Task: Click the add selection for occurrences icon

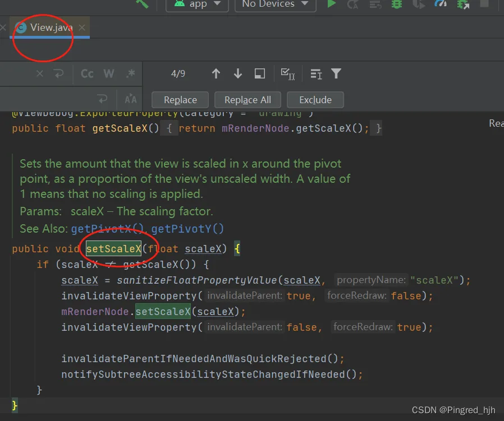Action: [x=288, y=74]
